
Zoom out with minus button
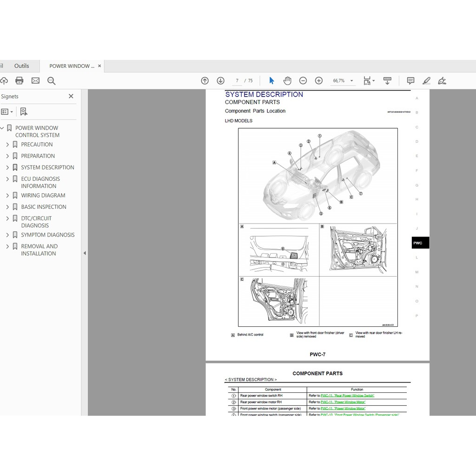(x=303, y=81)
